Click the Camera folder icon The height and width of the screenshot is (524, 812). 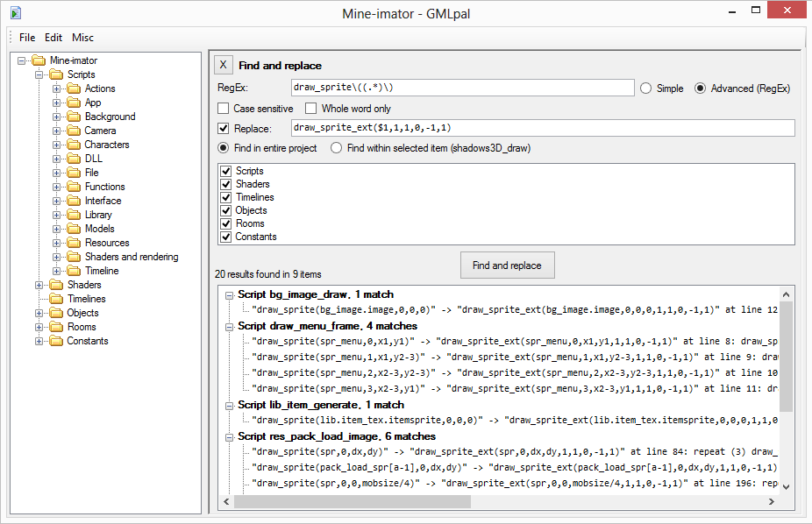(x=74, y=131)
